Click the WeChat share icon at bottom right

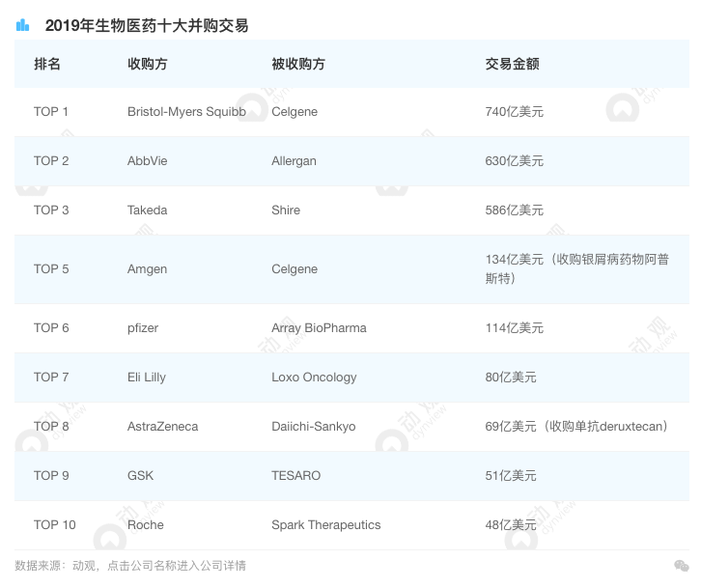pos(682,566)
